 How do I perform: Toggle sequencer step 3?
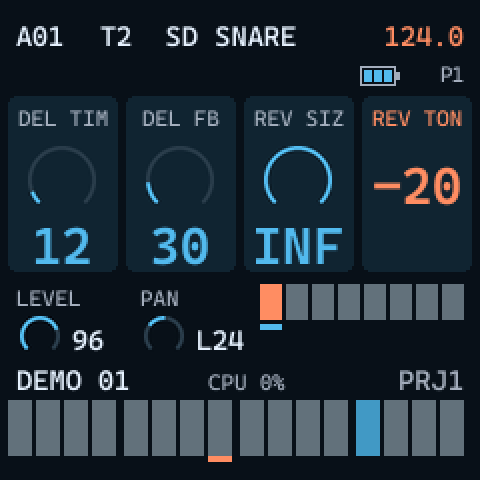(x=76, y=428)
